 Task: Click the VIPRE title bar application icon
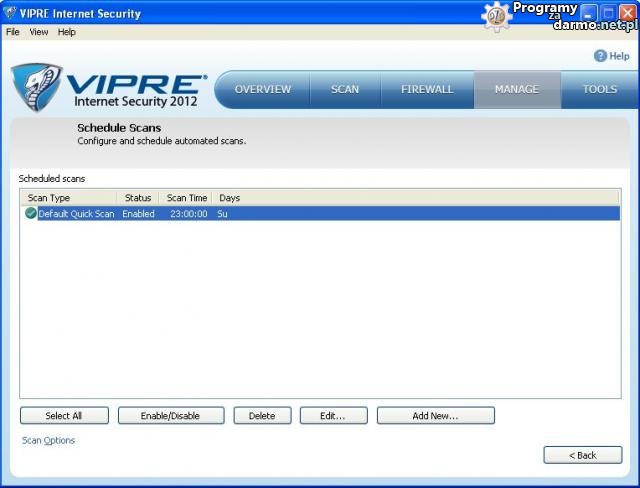(x=10, y=14)
